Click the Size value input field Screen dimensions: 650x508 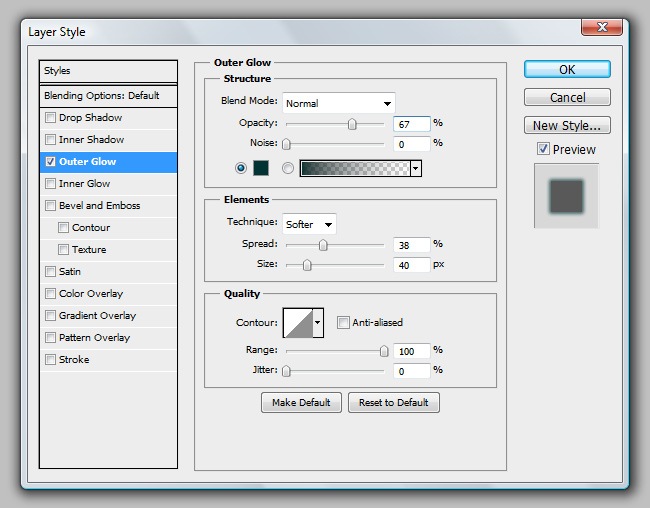click(412, 265)
